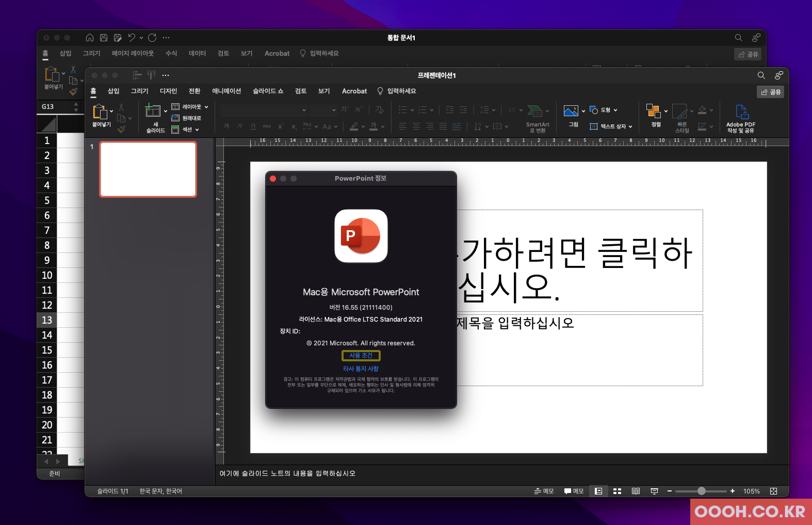Open the font size combo box

pyautogui.click(x=323, y=109)
